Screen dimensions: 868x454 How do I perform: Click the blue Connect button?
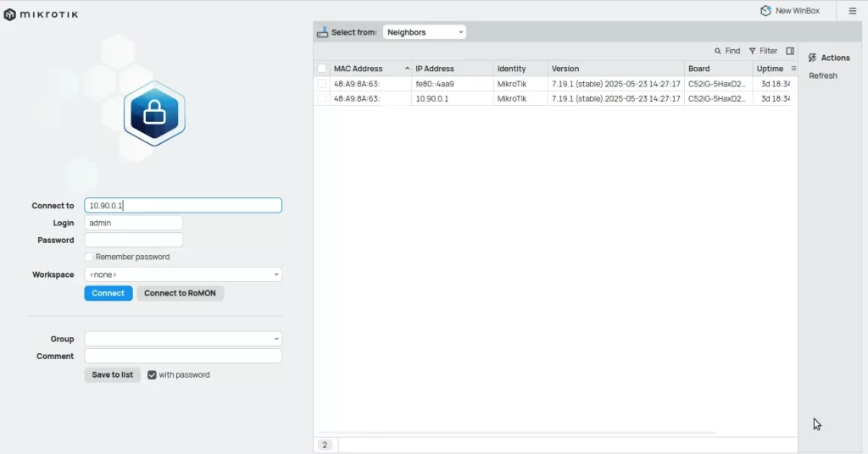(x=108, y=293)
